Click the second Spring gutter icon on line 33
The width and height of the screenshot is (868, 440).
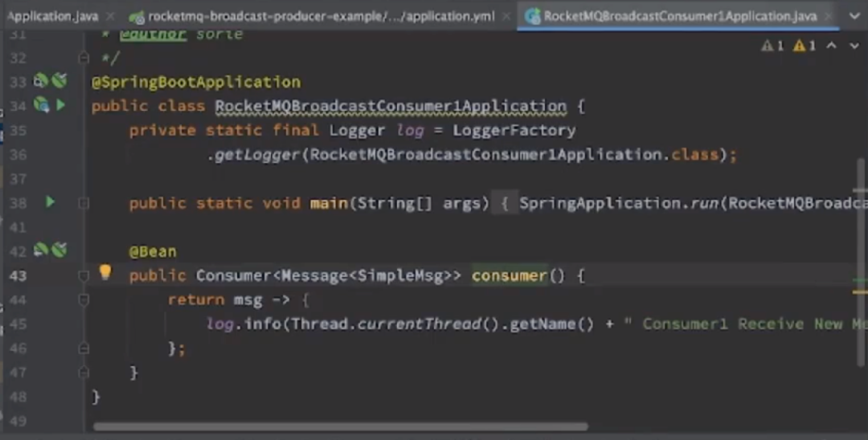tap(59, 81)
